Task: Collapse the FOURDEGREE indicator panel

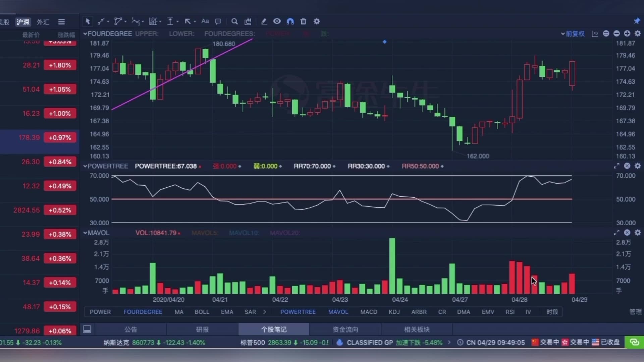Action: tap(85, 34)
